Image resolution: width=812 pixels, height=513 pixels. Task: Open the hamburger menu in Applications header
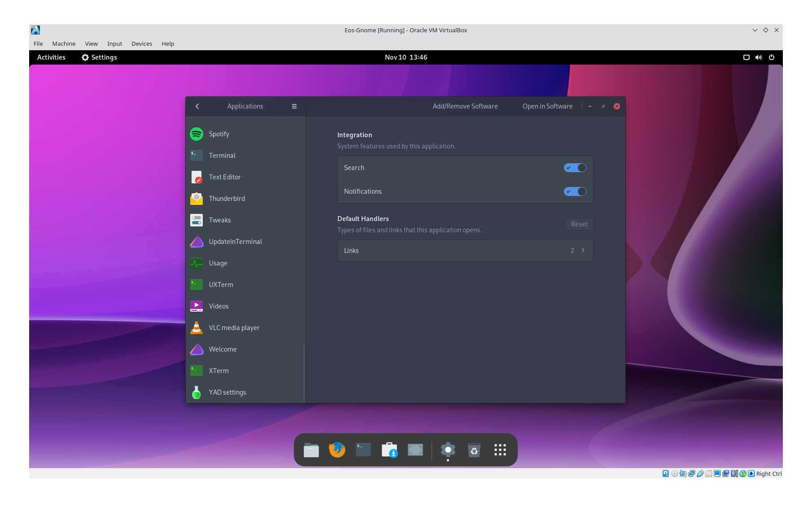tap(294, 106)
